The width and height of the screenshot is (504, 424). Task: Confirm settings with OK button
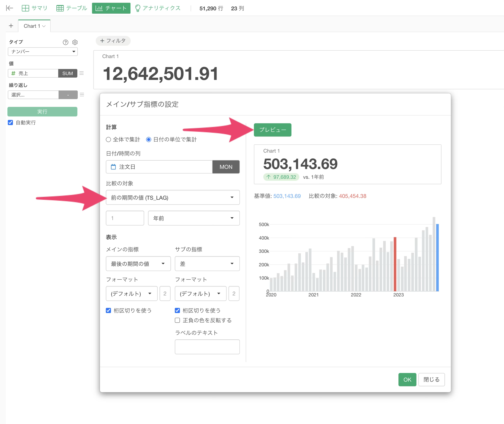pyautogui.click(x=407, y=380)
